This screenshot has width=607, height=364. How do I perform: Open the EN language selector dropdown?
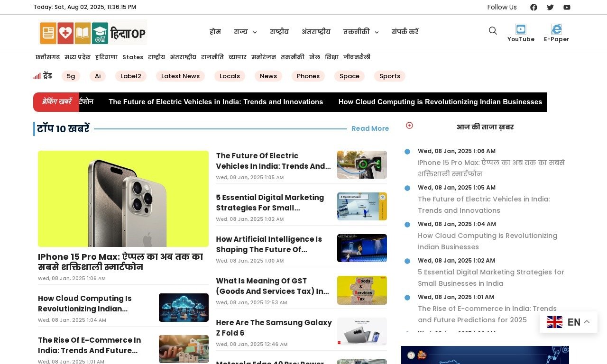pyautogui.click(x=568, y=322)
